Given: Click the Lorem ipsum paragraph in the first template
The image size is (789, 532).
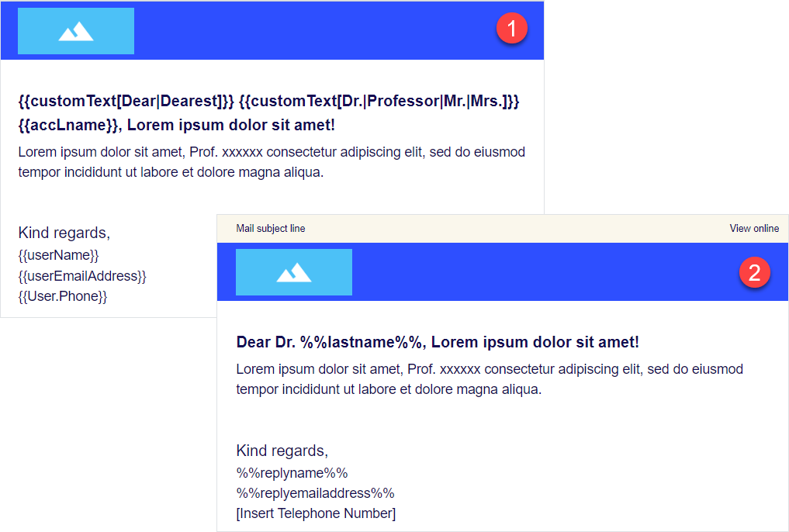Looking at the screenshot, I should click(x=272, y=162).
